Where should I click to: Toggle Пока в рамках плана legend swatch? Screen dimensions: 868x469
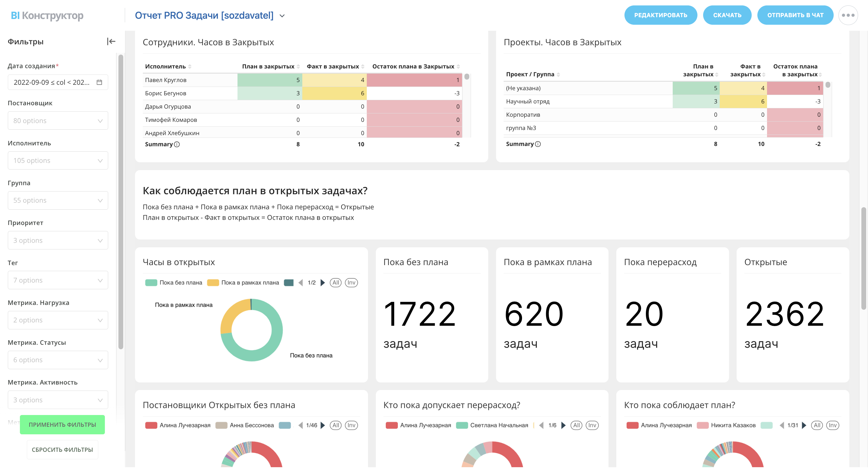tap(213, 283)
